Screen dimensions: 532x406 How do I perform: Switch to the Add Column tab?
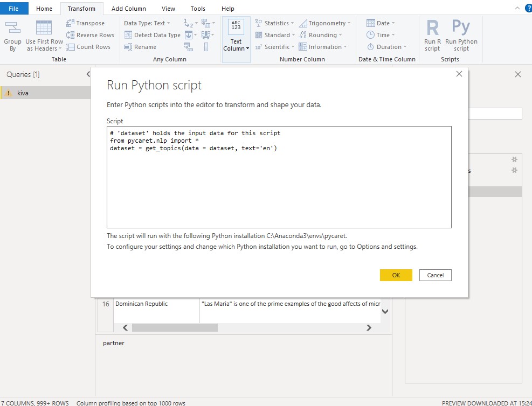point(129,9)
